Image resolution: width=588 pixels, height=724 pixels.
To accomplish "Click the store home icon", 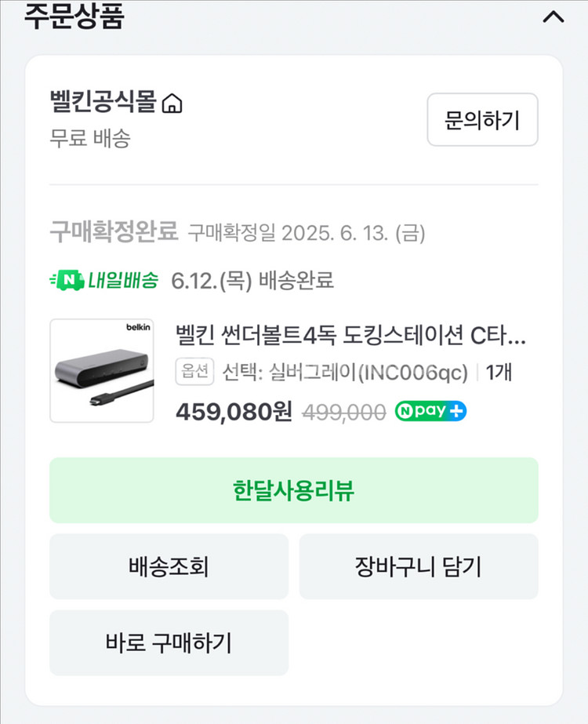I will (x=172, y=103).
